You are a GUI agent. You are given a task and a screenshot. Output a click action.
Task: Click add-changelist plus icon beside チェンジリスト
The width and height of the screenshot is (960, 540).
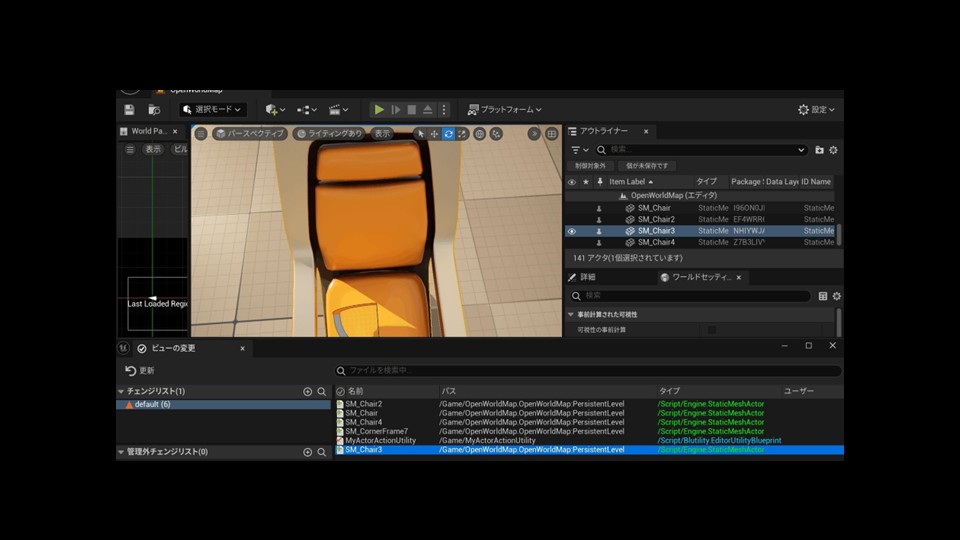tap(308, 392)
